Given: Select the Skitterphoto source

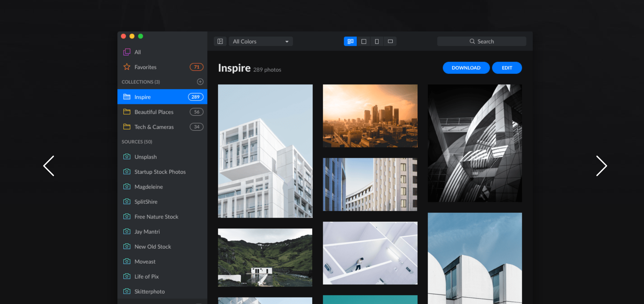Looking at the screenshot, I should [162, 291].
